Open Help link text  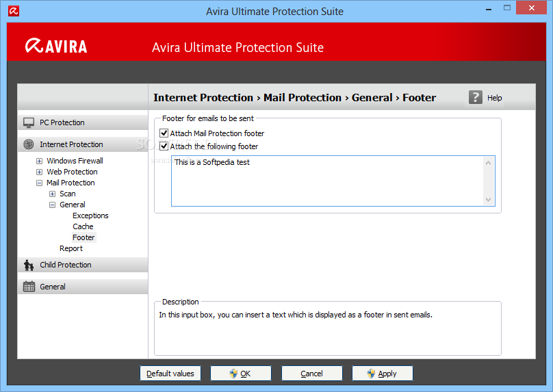point(494,98)
